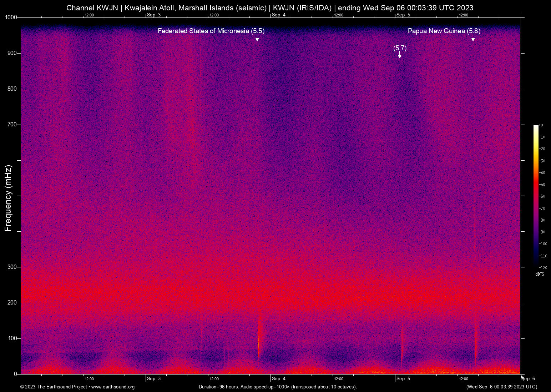Click the '-30' color scale label
This screenshot has height=392, width=551.
[542, 161]
